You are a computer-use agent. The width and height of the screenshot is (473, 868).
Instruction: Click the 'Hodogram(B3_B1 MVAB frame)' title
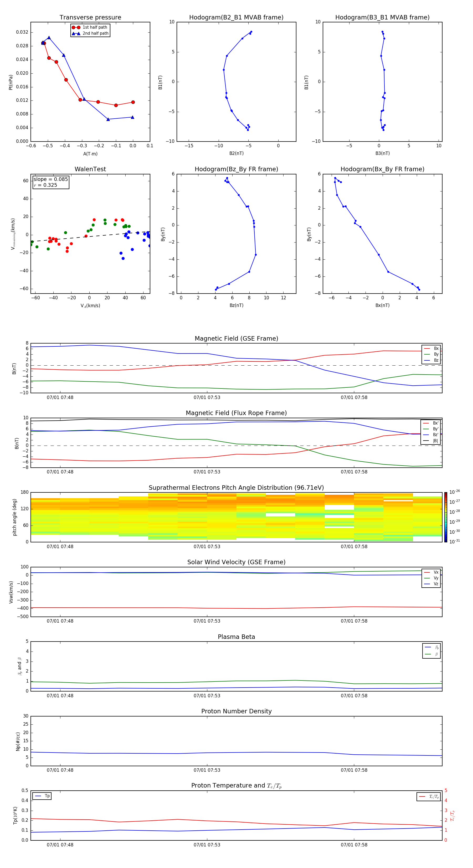click(x=382, y=17)
